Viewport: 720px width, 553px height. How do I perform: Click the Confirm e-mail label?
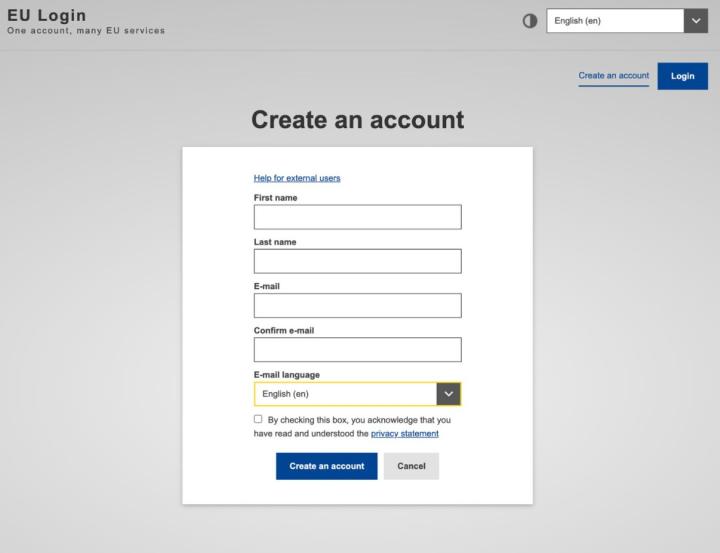point(284,331)
